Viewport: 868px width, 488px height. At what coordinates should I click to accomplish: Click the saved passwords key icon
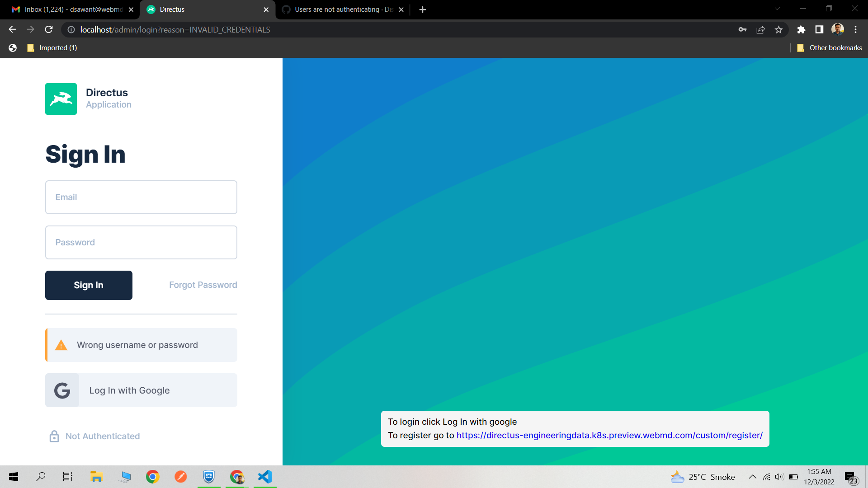click(x=742, y=30)
